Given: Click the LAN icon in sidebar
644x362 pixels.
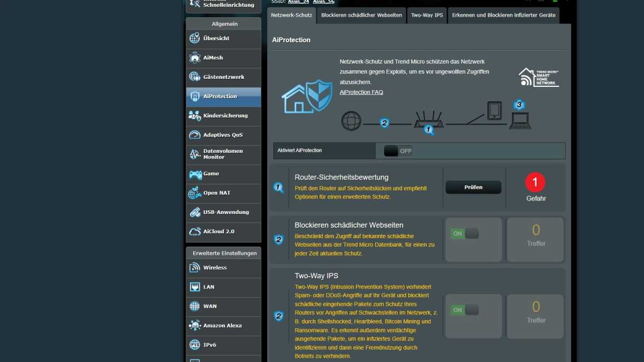Looking at the screenshot, I should click(195, 287).
